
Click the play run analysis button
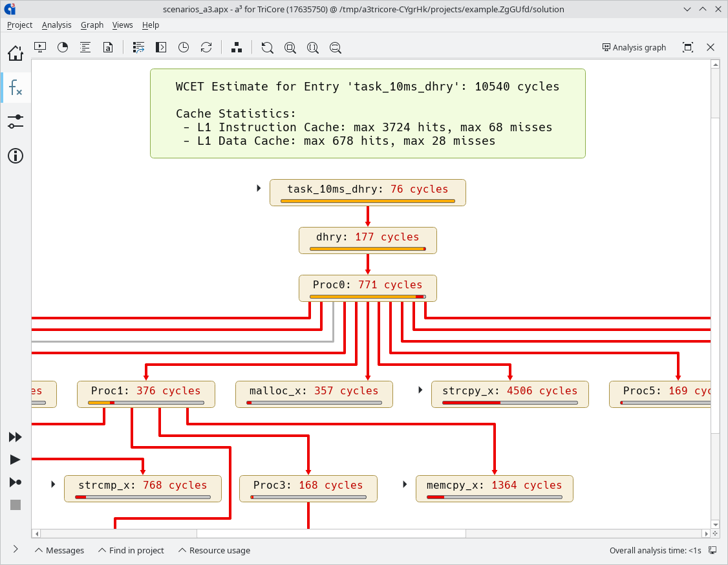16,460
